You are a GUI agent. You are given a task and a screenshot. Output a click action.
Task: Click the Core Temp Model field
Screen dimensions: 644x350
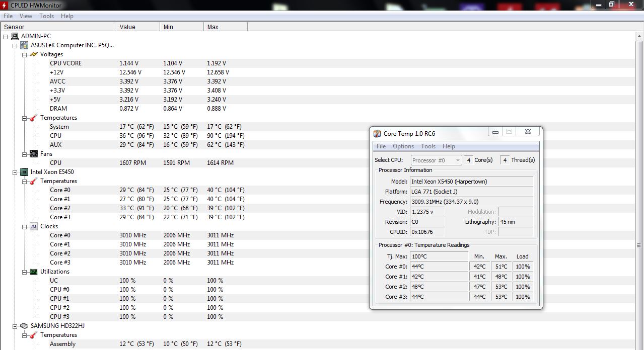471,182
